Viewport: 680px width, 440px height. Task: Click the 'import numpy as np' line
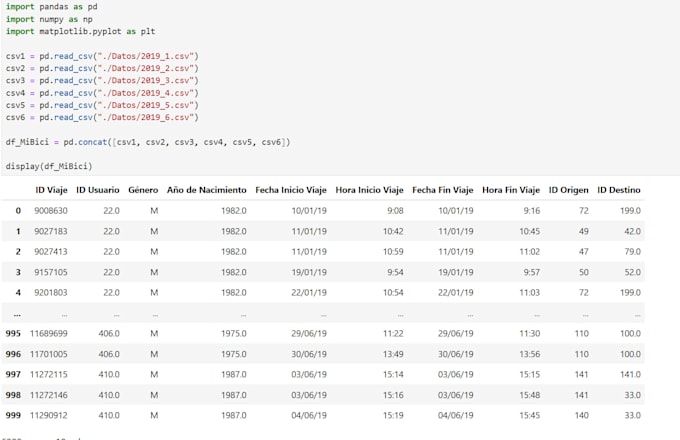(x=49, y=19)
